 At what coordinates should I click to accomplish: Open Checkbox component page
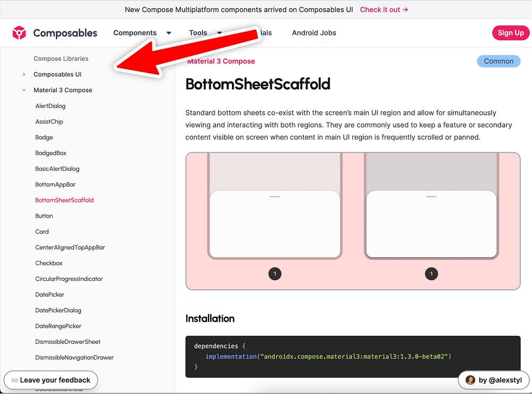tap(48, 263)
